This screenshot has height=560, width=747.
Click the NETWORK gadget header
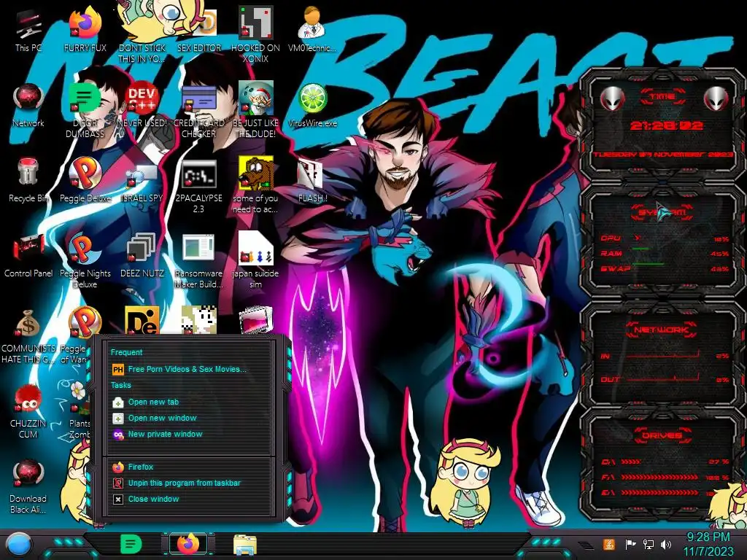click(x=662, y=330)
